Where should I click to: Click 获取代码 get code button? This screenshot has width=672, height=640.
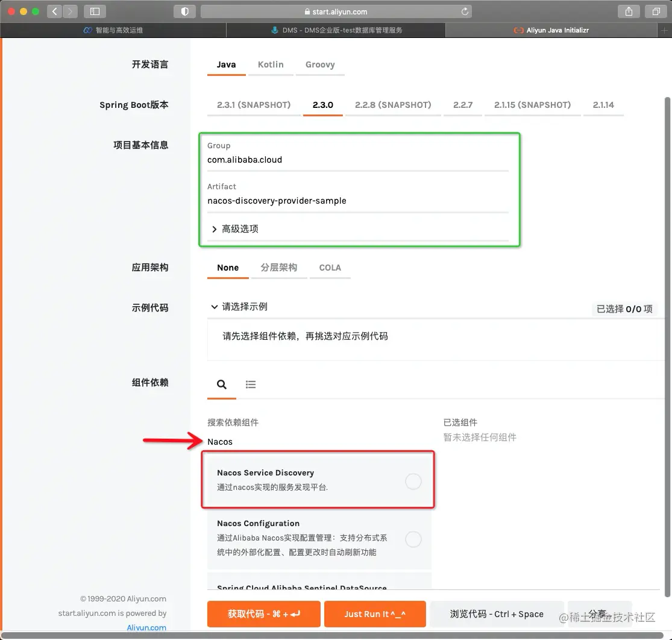pos(263,614)
